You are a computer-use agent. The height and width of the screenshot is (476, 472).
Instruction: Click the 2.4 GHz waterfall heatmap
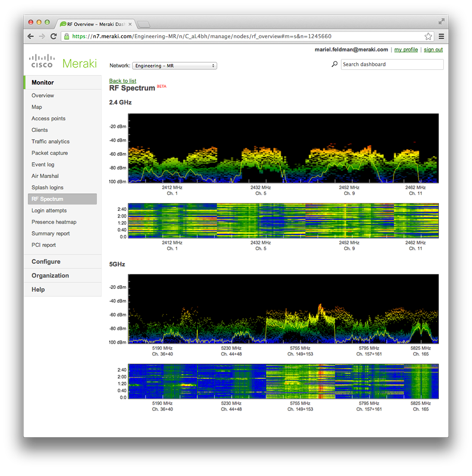point(283,221)
